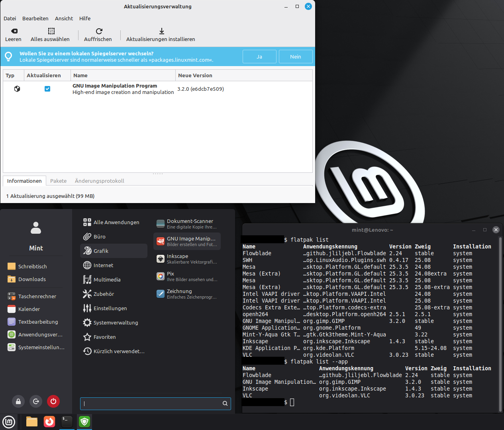This screenshot has height=430, width=504.
Task: Click the search magnifier icon
Action: click(225, 403)
